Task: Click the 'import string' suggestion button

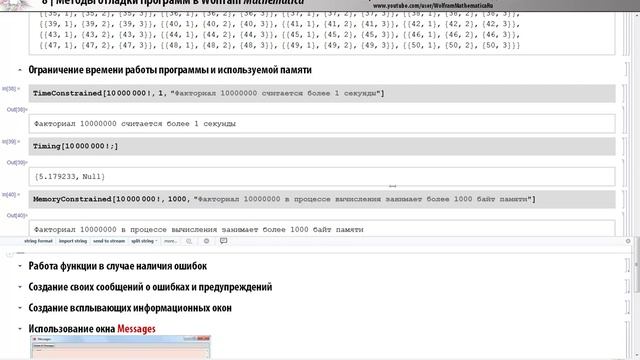Action: (x=73, y=241)
